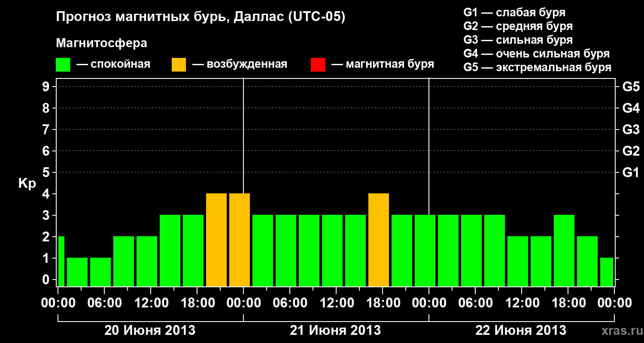Click the '20 Июня 2013' date label
644x343 pixels.
pos(150,331)
